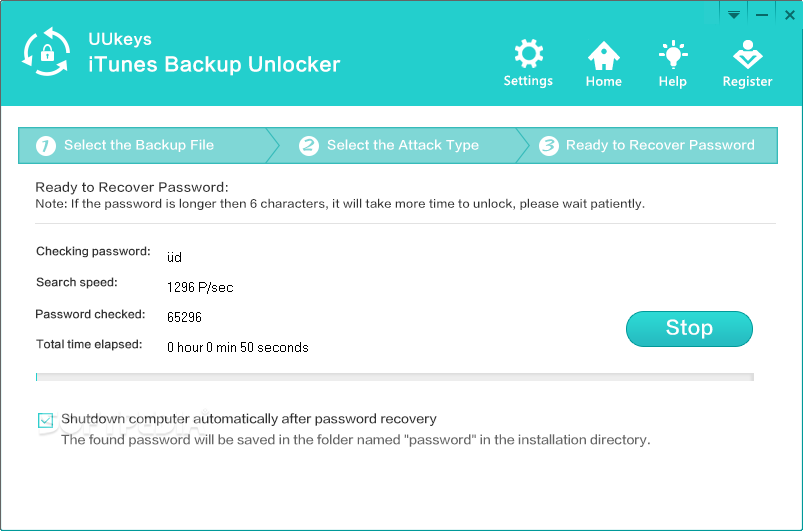Go to Home via house icon
This screenshot has height=531, width=803.
[x=603, y=54]
